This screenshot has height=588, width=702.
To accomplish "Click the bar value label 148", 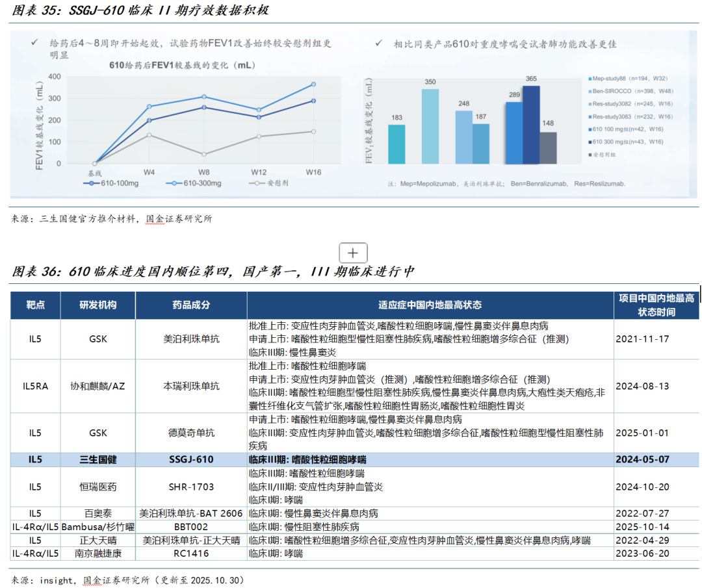I will point(548,123).
